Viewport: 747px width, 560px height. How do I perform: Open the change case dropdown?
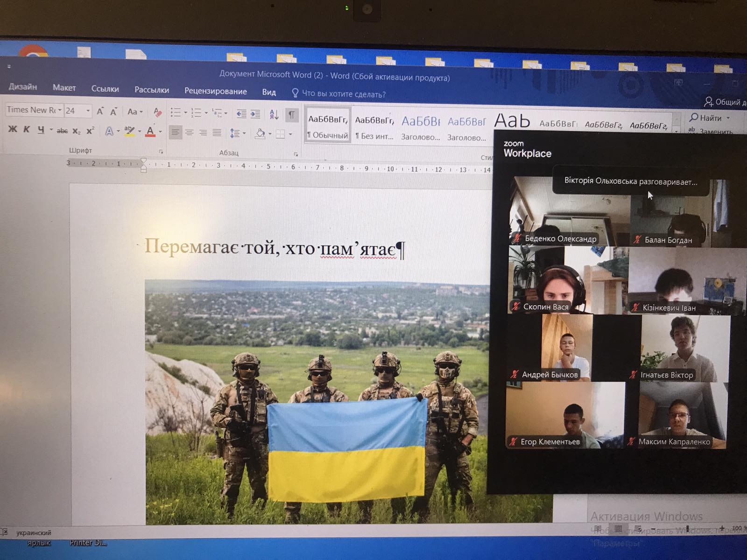click(x=135, y=112)
